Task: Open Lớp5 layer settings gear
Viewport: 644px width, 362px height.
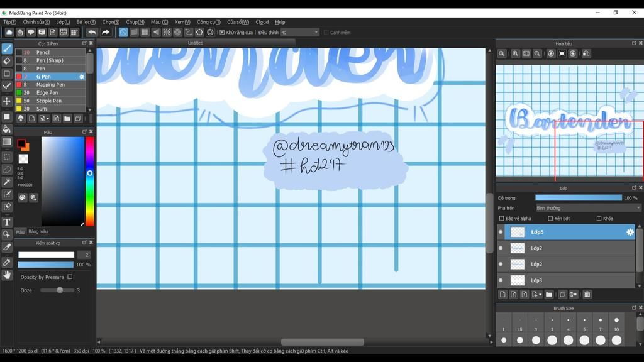Action: tap(630, 233)
